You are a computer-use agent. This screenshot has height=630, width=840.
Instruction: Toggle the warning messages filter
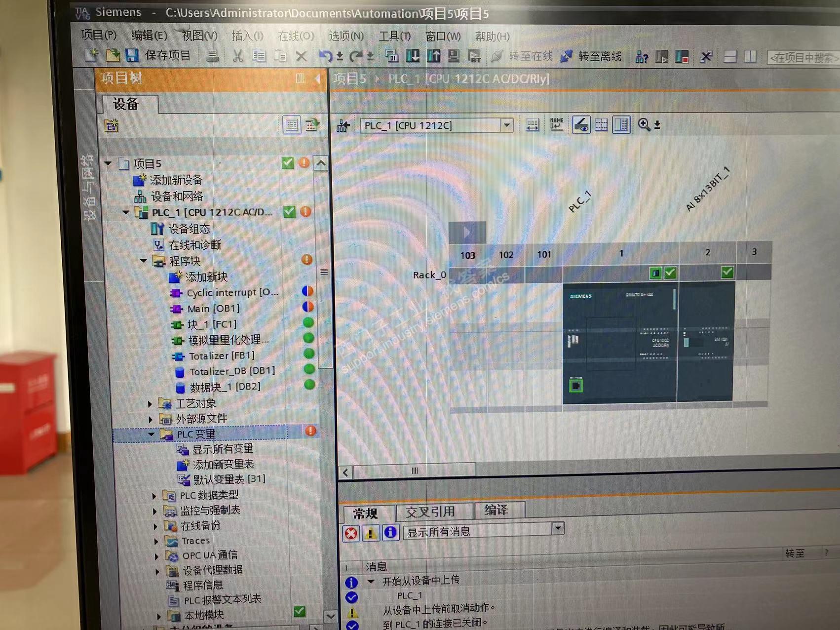point(370,533)
